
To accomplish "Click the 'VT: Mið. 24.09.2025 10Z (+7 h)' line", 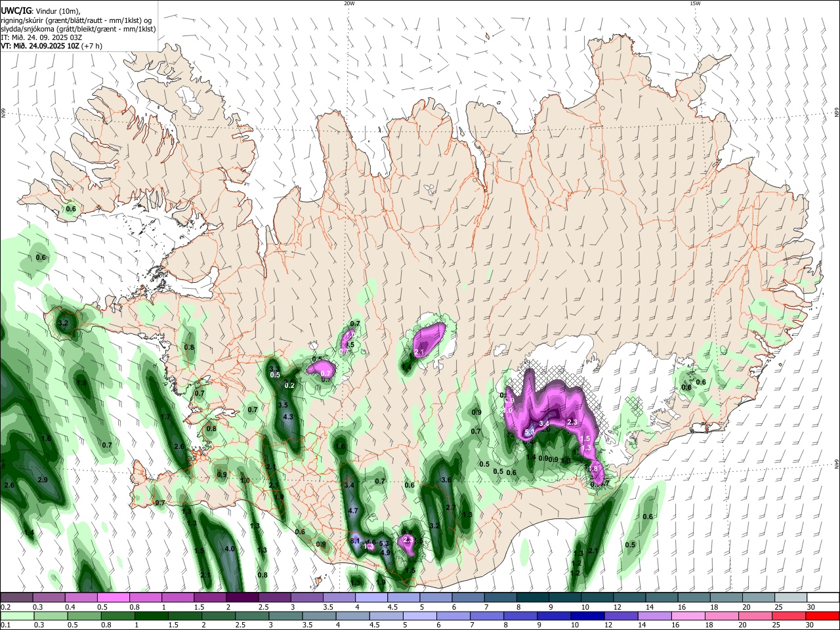I will point(51,46).
